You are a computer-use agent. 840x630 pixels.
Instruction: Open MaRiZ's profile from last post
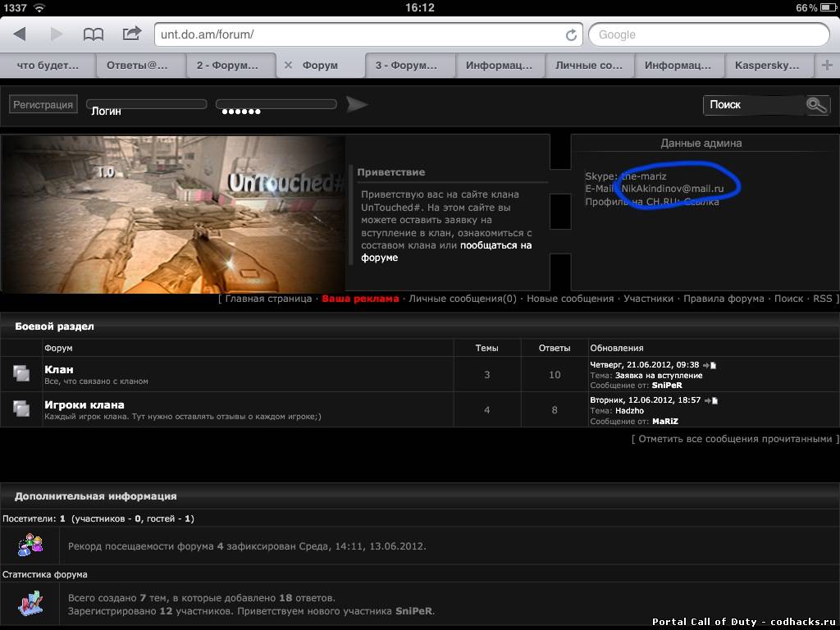tap(664, 422)
